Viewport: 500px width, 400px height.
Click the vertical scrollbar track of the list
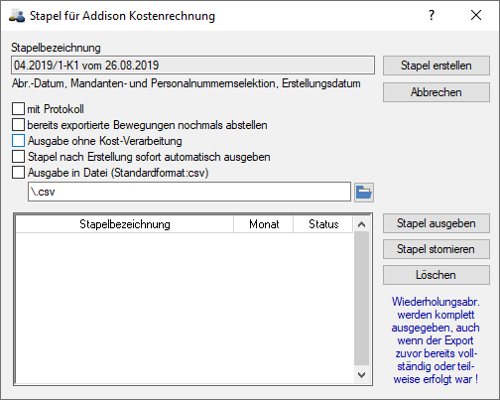[362, 299]
